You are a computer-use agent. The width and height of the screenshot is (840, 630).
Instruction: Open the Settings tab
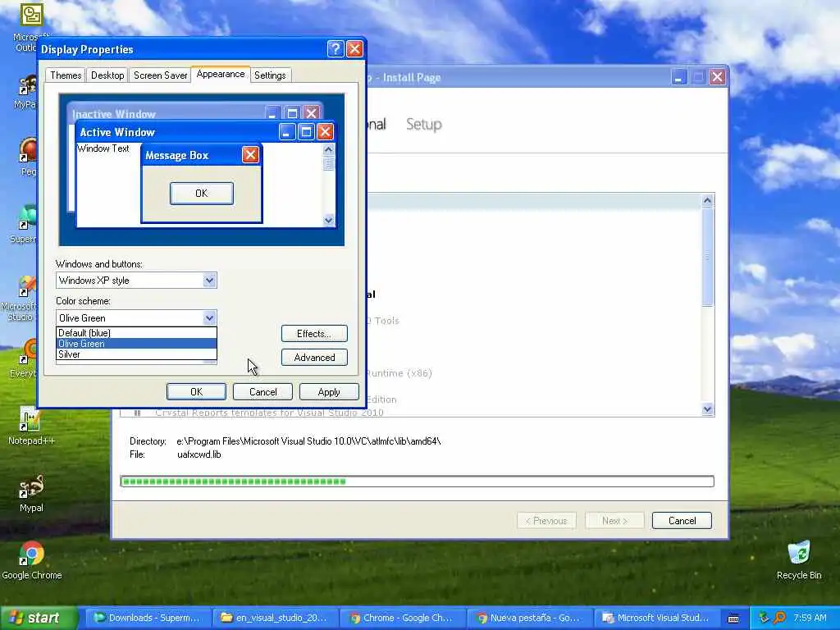point(270,75)
